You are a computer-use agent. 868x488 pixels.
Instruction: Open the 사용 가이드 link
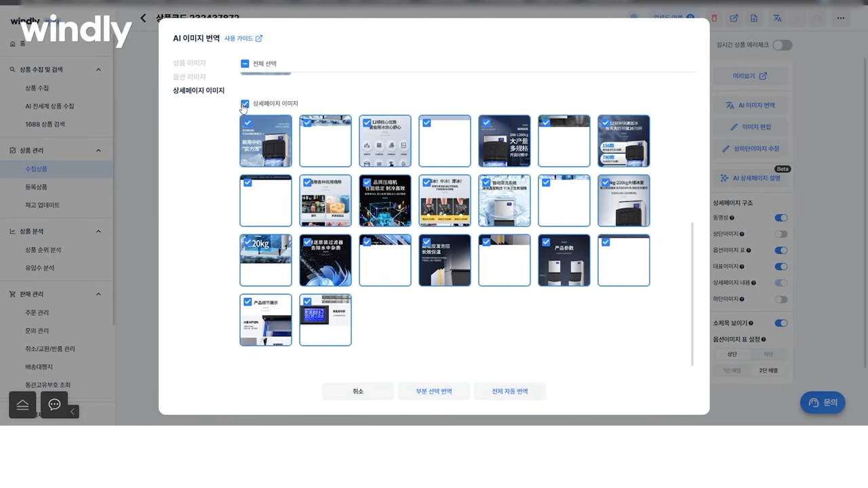point(243,39)
